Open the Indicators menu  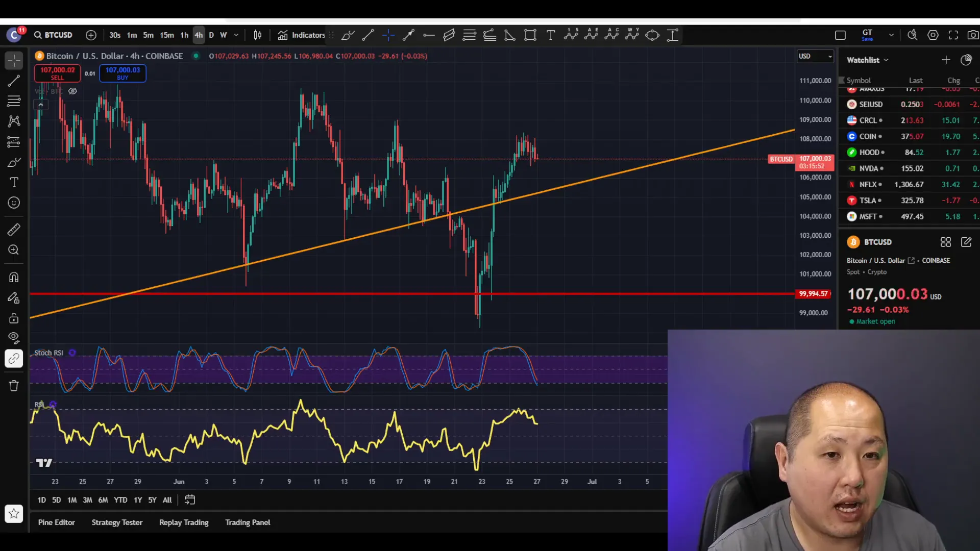pyautogui.click(x=301, y=35)
